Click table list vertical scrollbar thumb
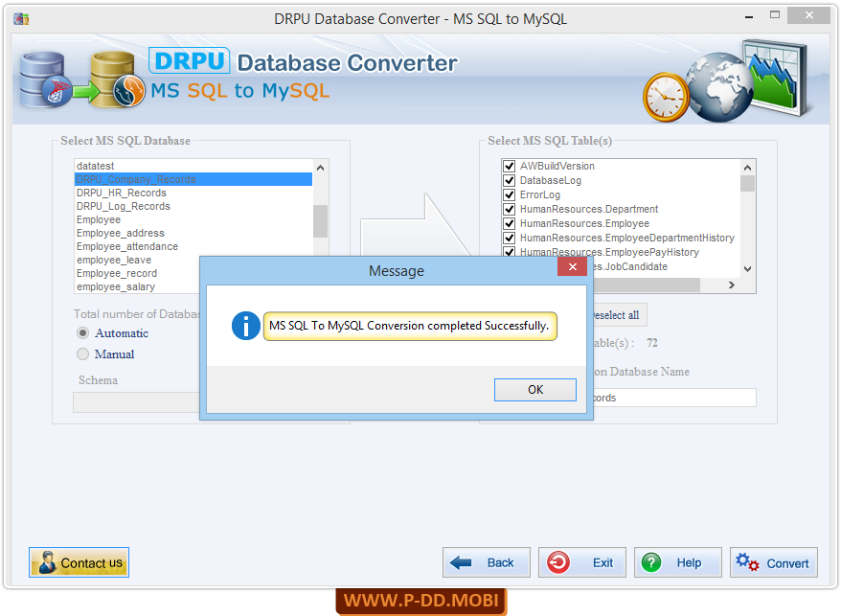 [x=747, y=183]
